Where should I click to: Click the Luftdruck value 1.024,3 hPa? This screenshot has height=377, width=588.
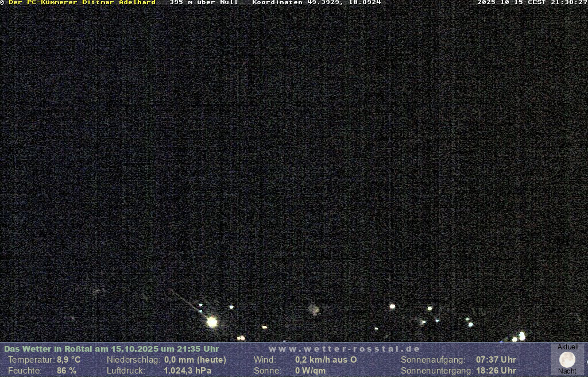188,371
